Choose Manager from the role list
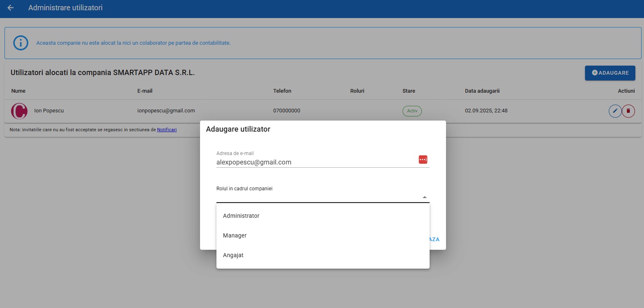This screenshot has width=644, height=308. pos(235,235)
